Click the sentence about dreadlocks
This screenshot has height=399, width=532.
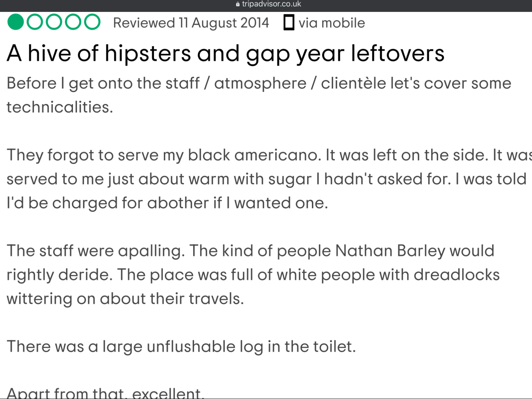(308, 275)
